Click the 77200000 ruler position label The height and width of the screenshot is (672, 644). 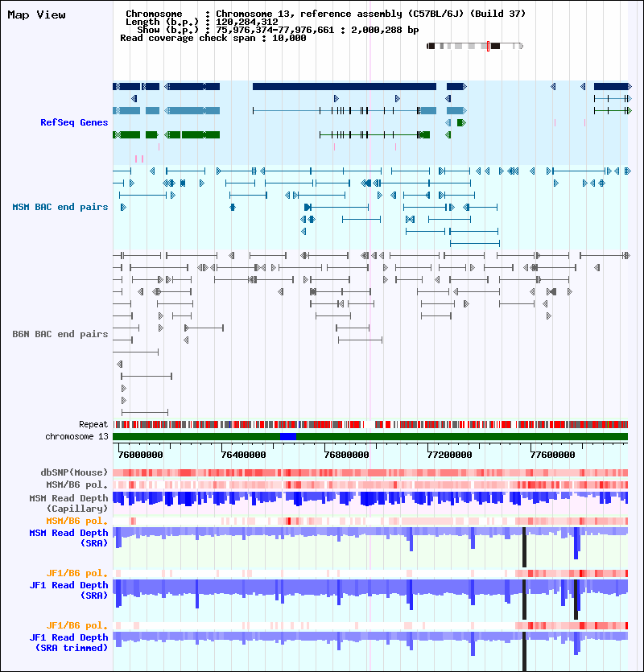(x=449, y=455)
